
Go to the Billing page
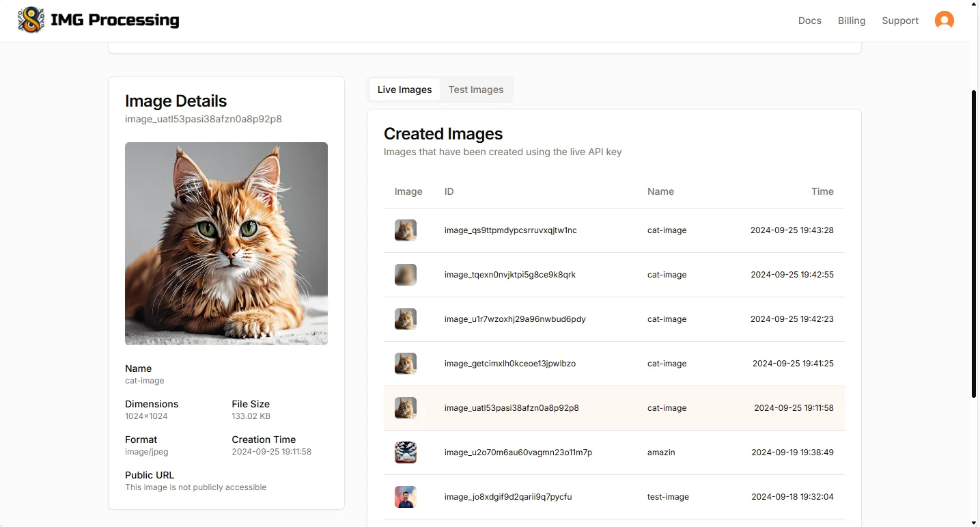(851, 21)
